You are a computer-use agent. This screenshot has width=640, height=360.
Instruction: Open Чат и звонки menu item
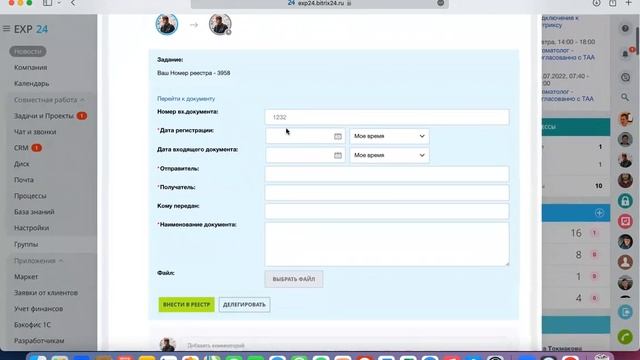point(35,132)
